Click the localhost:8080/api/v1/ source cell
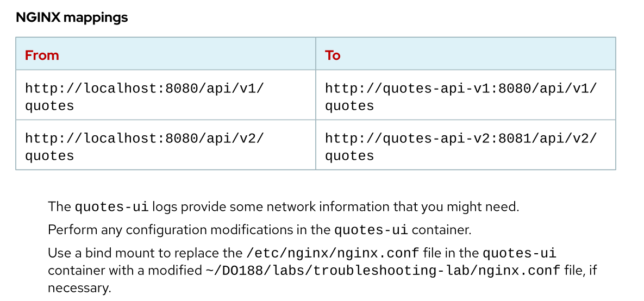This screenshot has width=644, height=301. (145, 96)
